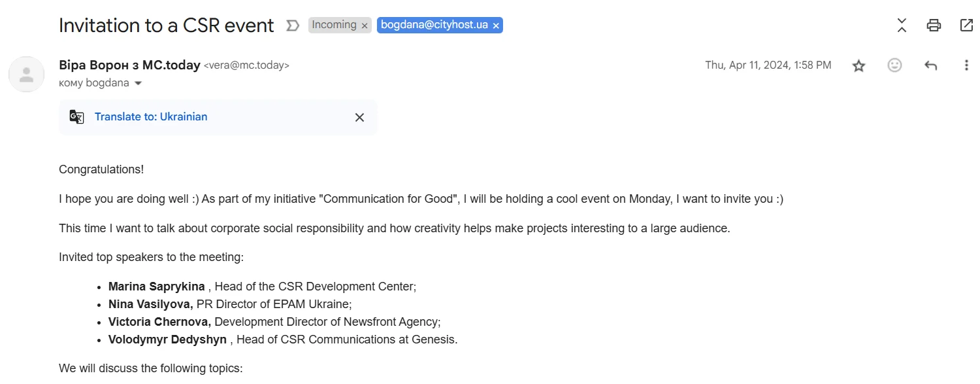Click the importance marker next to the subject
The height and width of the screenshot is (384, 980).
point(293,26)
